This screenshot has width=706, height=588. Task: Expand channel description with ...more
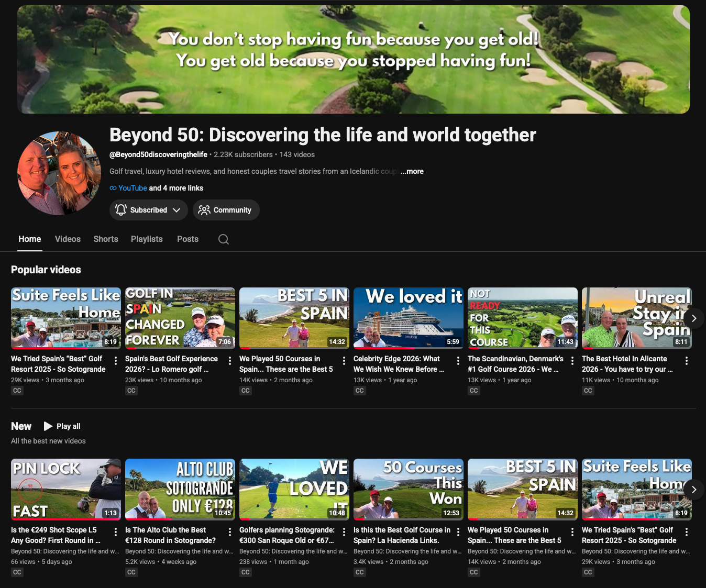click(x=412, y=171)
